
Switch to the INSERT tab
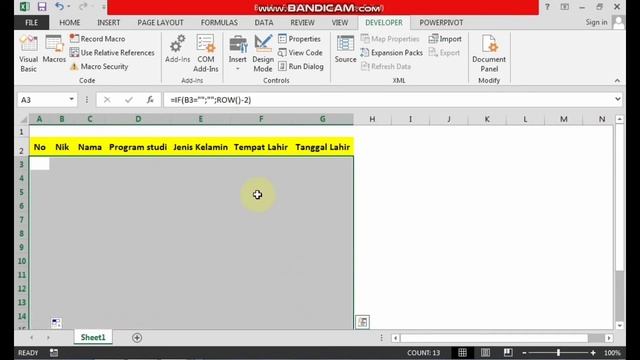[x=108, y=22]
